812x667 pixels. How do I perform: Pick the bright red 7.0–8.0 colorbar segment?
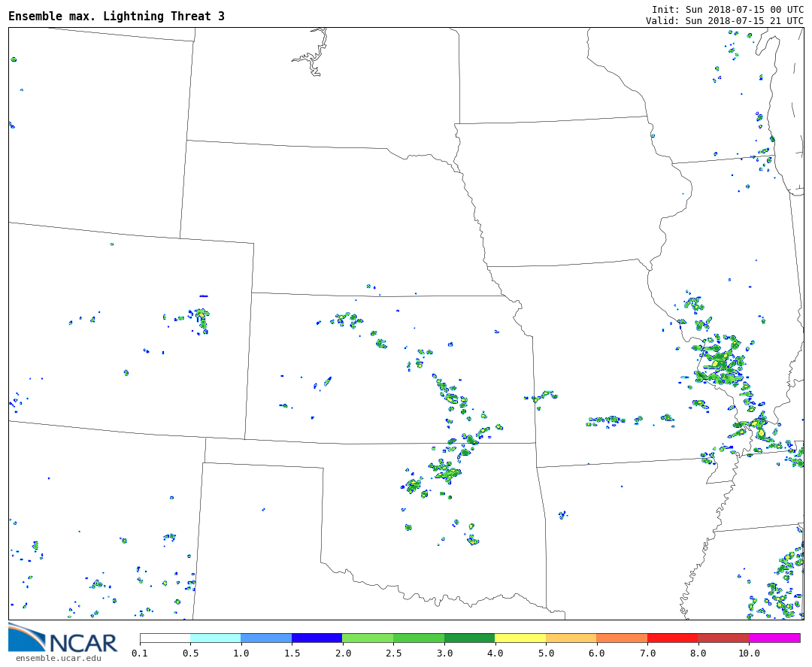tap(672, 638)
